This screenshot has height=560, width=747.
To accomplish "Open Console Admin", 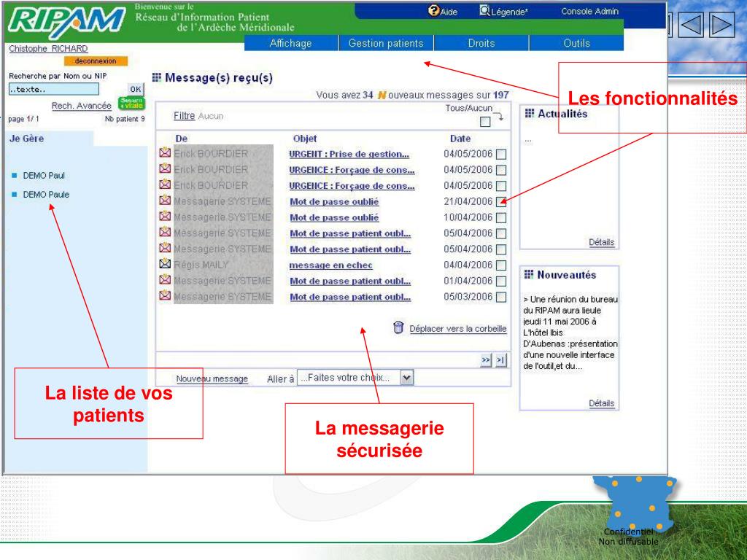I will click(589, 12).
